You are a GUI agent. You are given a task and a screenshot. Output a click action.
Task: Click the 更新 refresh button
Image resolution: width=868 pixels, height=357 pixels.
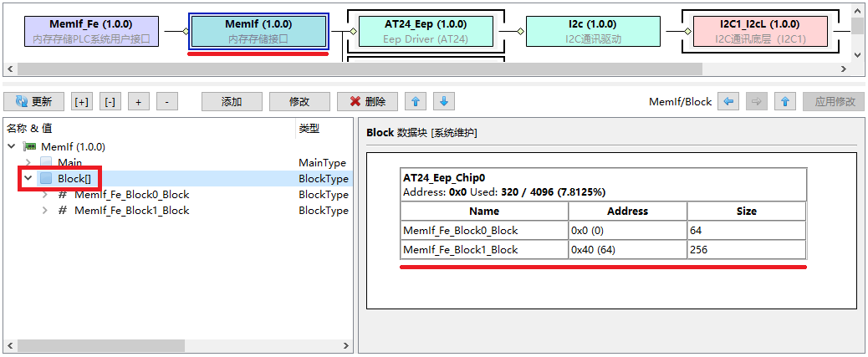[x=33, y=102]
